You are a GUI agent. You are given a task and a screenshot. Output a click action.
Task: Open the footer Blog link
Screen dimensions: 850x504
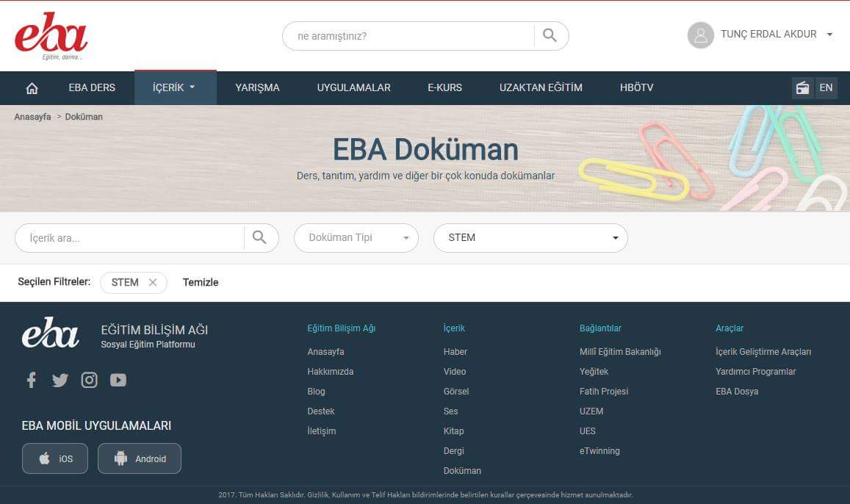pyautogui.click(x=316, y=392)
